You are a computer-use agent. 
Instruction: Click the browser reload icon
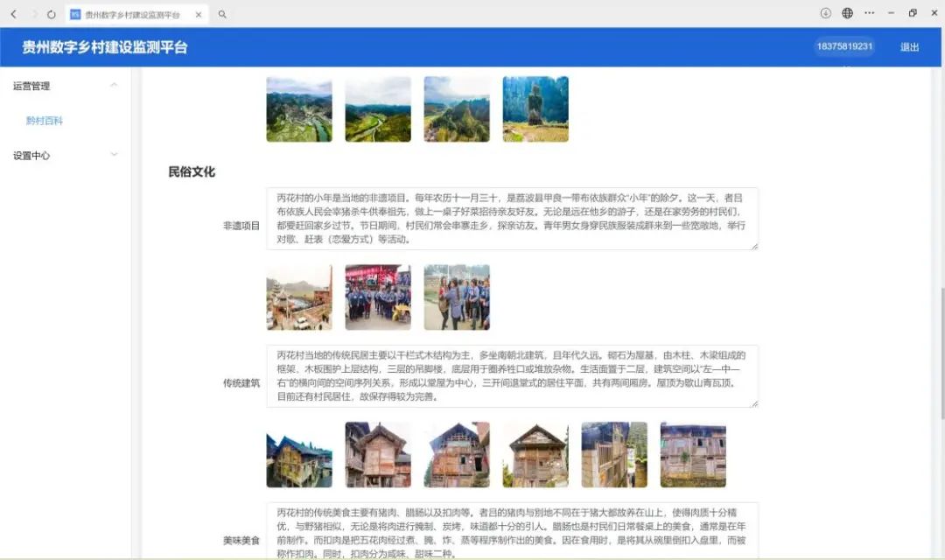[x=51, y=14]
